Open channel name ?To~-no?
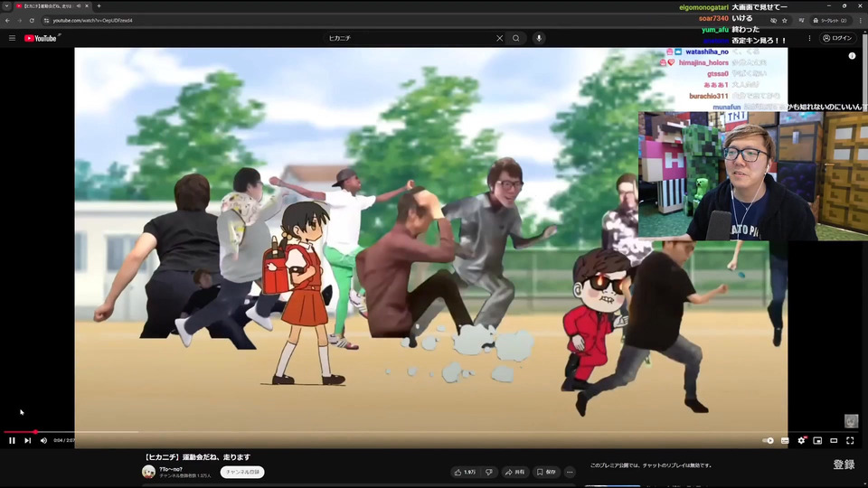Image resolution: width=868 pixels, height=488 pixels. coord(171,469)
